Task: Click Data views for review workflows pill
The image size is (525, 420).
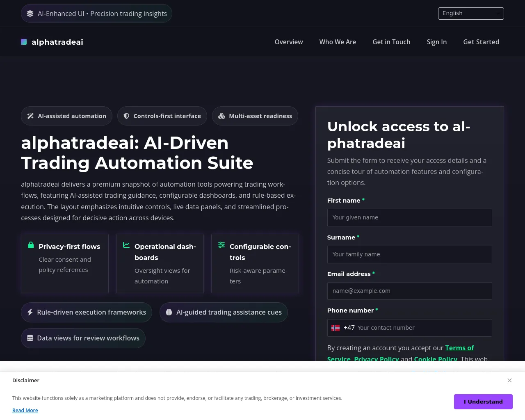Action: [83, 338]
